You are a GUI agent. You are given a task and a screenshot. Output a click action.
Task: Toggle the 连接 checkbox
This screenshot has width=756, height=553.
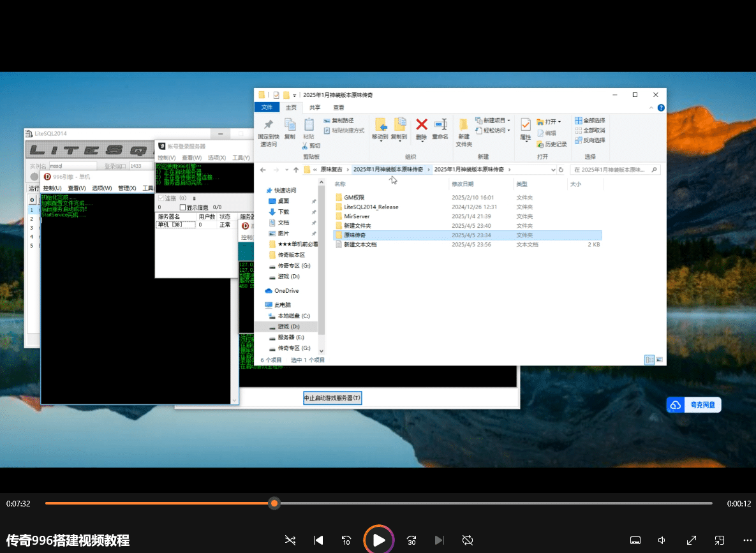click(x=161, y=198)
